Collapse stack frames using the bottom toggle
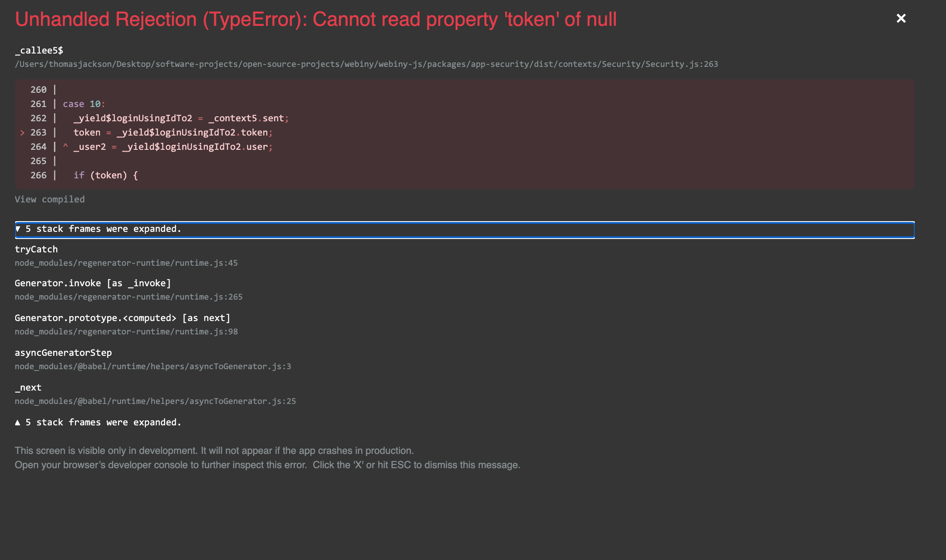This screenshot has height=560, width=946. click(98, 422)
